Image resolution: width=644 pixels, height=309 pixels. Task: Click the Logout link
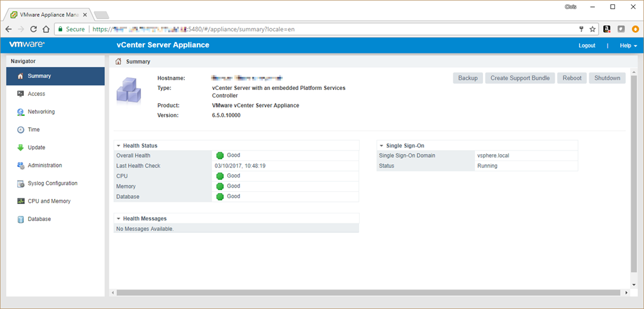(587, 45)
